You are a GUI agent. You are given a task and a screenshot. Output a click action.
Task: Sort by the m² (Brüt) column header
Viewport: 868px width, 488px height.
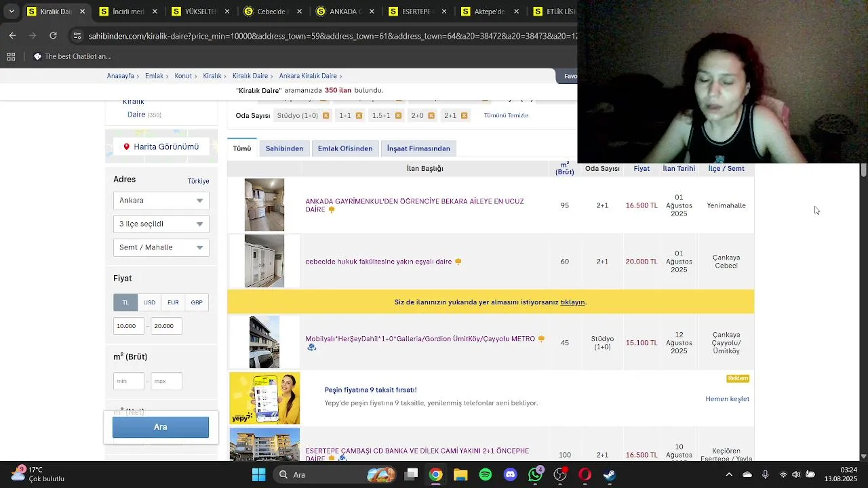564,168
